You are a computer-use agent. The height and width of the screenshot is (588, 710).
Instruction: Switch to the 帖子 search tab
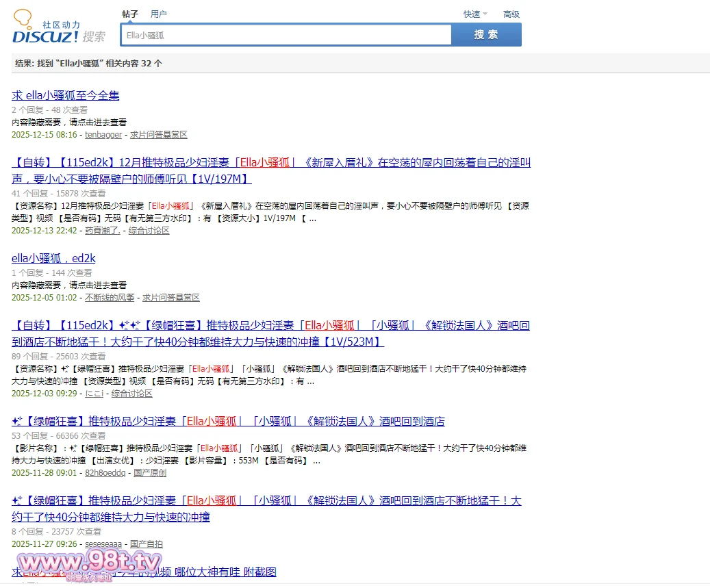[x=130, y=14]
